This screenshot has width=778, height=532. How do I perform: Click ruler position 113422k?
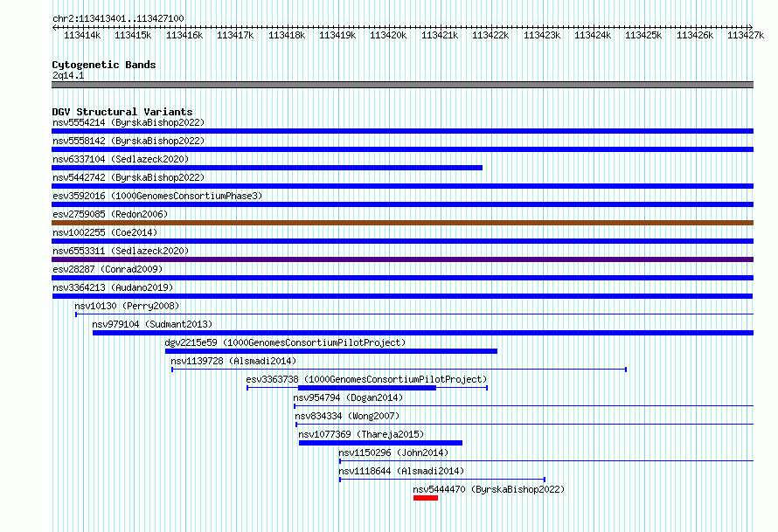pyautogui.click(x=490, y=35)
